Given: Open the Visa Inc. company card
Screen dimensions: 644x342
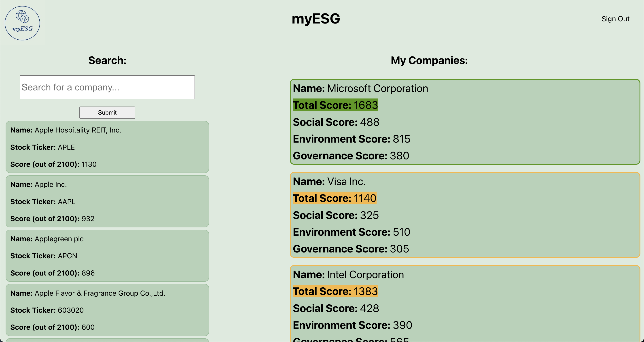Looking at the screenshot, I should coord(464,215).
